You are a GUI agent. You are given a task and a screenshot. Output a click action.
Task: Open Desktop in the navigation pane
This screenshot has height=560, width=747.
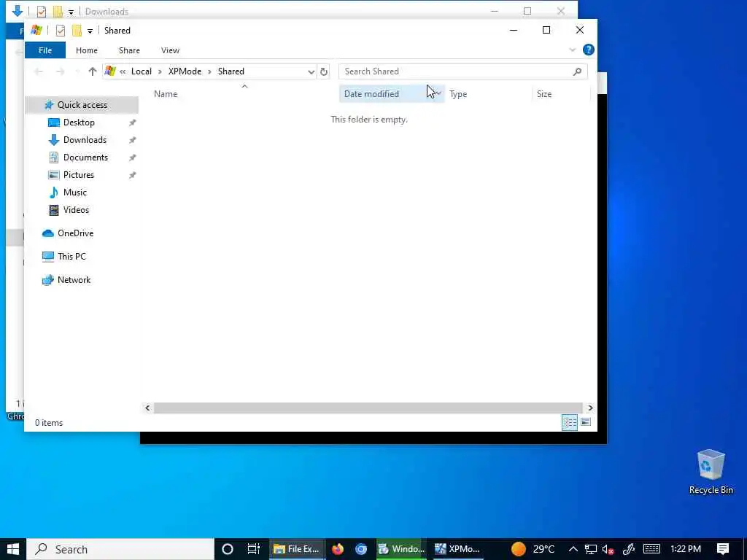pos(79,122)
